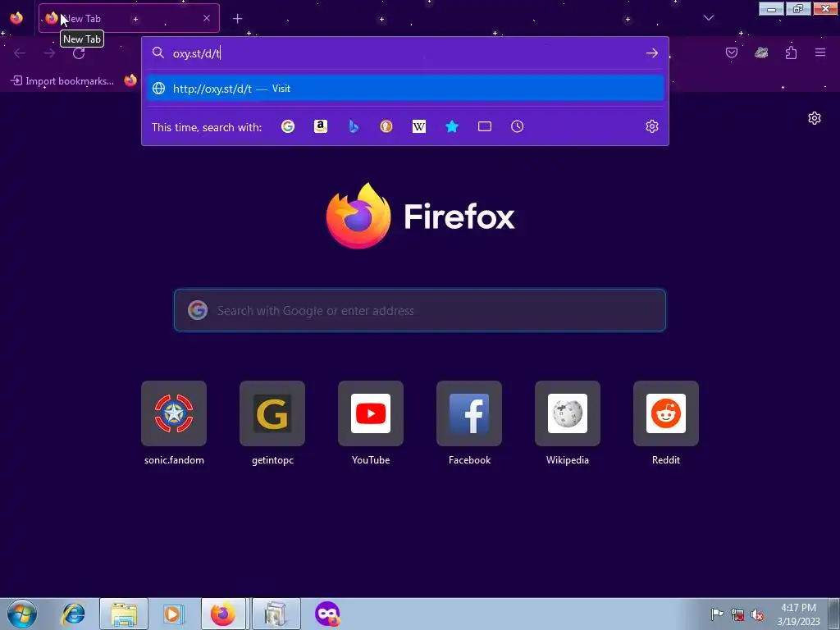Reload the current page
The width and height of the screenshot is (840, 630).
79,53
